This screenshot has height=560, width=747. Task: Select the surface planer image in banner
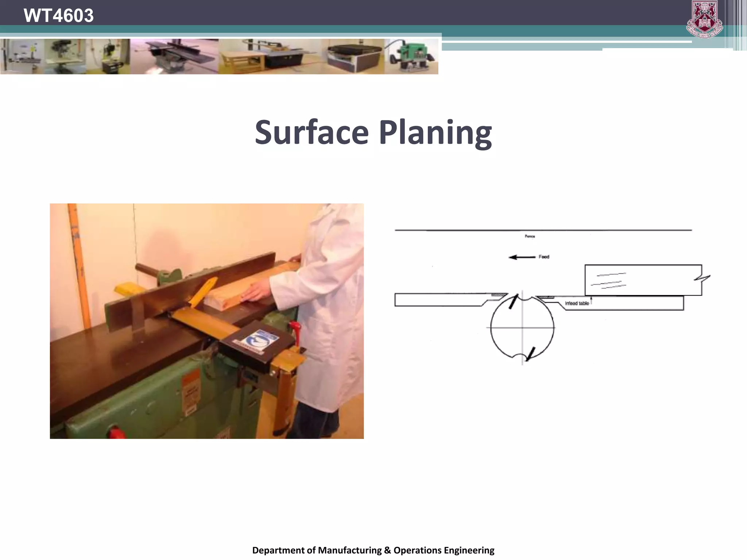point(174,57)
